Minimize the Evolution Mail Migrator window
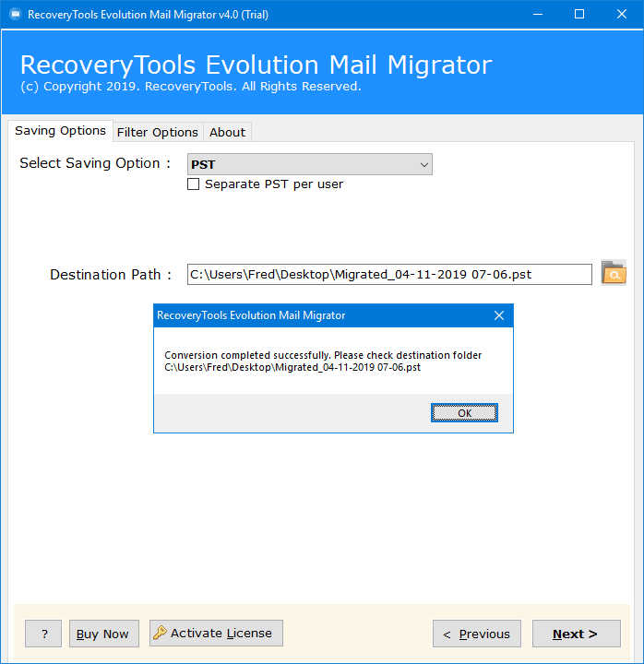644x664 pixels. tap(538, 15)
